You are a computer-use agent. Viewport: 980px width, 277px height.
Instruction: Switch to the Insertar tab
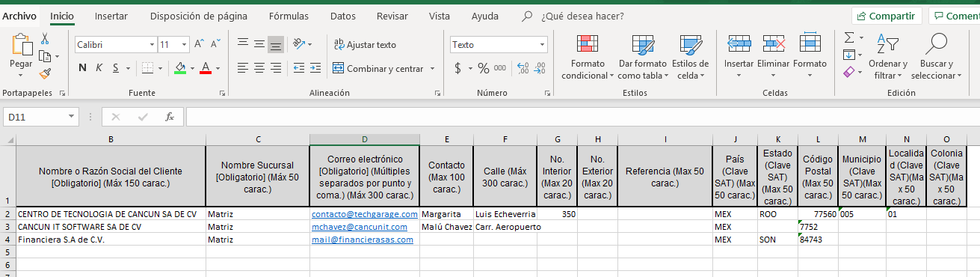tap(111, 16)
